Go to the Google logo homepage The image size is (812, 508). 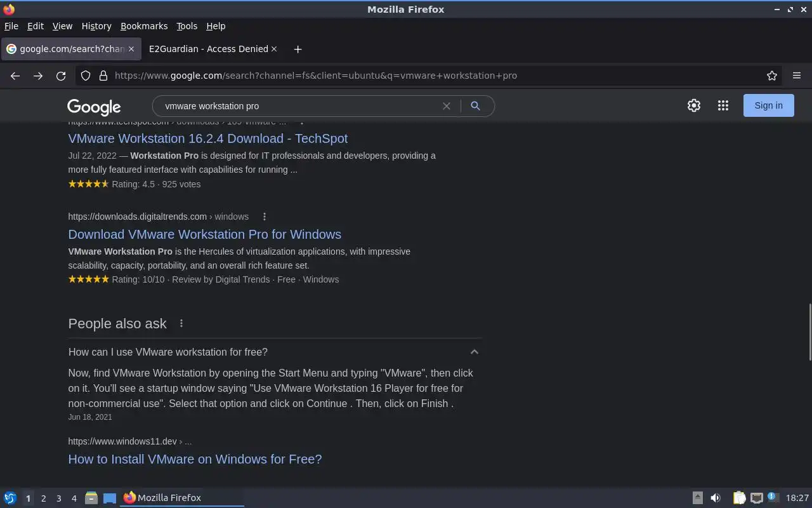click(94, 107)
